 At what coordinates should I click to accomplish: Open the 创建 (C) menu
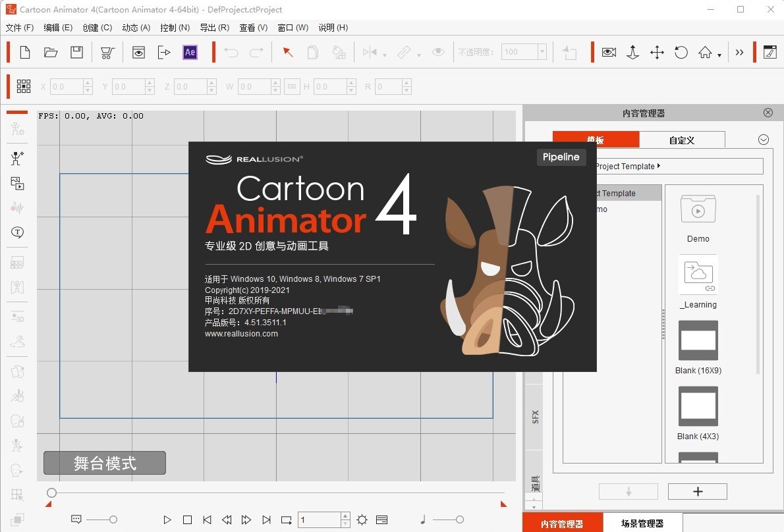[x=97, y=28]
